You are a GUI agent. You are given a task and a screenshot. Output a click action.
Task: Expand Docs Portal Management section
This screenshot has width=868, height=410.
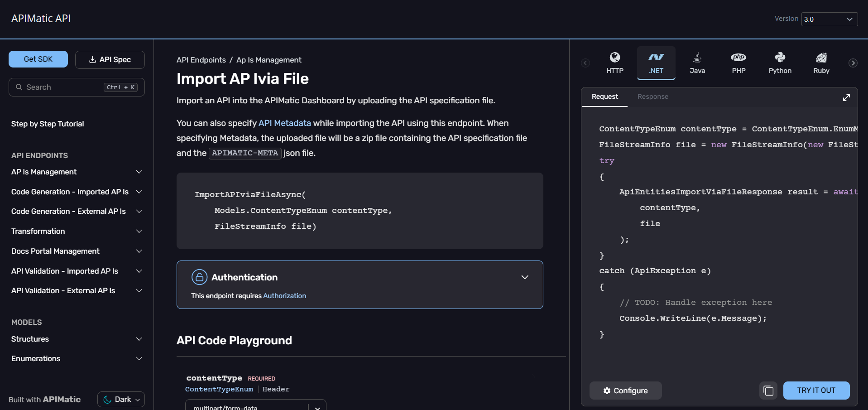click(x=77, y=251)
